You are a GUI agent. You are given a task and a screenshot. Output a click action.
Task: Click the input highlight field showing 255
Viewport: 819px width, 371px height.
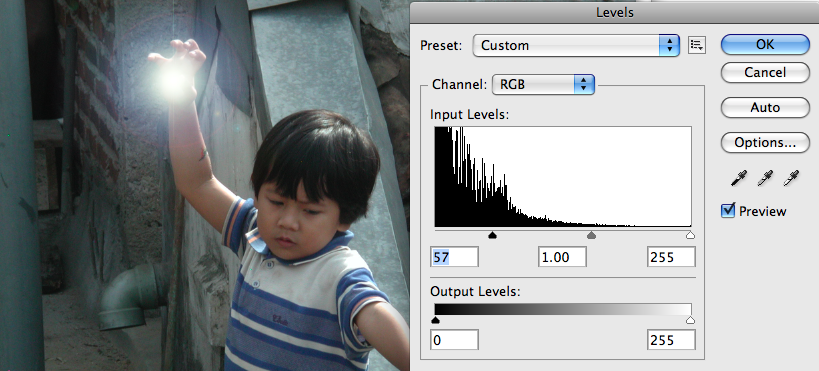[671, 257]
